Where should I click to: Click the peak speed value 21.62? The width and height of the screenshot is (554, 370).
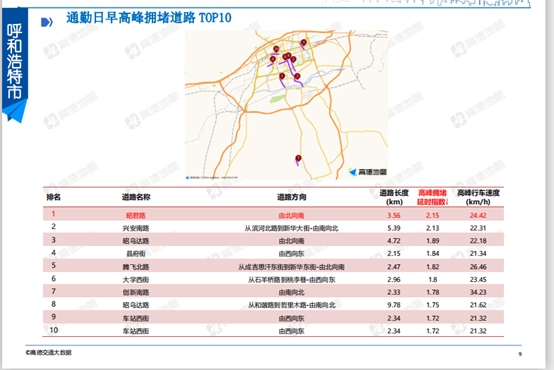click(x=478, y=305)
